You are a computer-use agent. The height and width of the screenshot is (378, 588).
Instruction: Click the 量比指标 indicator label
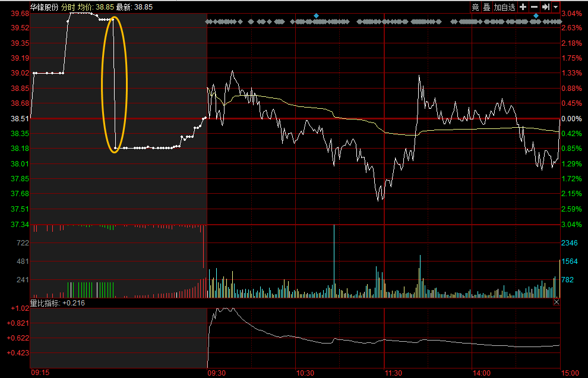tap(46, 303)
